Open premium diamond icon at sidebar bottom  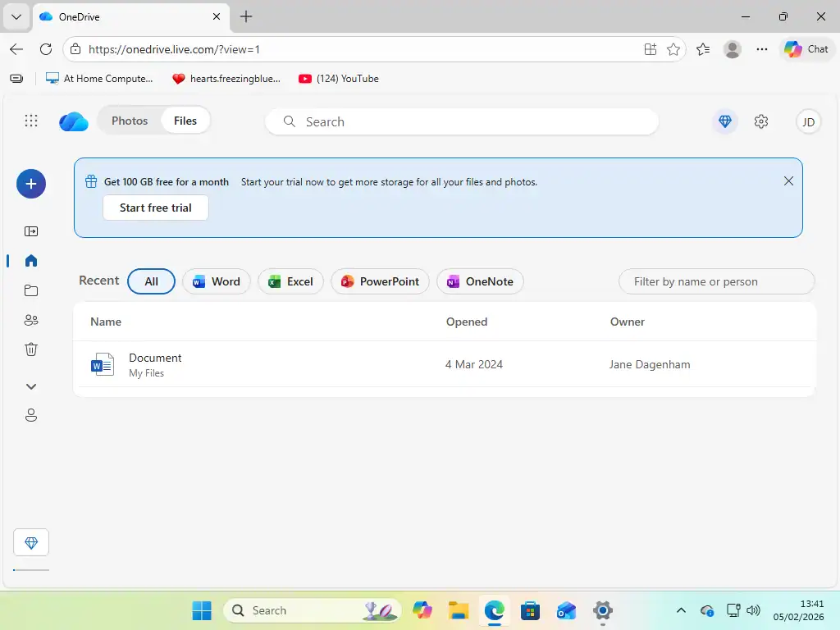coord(30,542)
